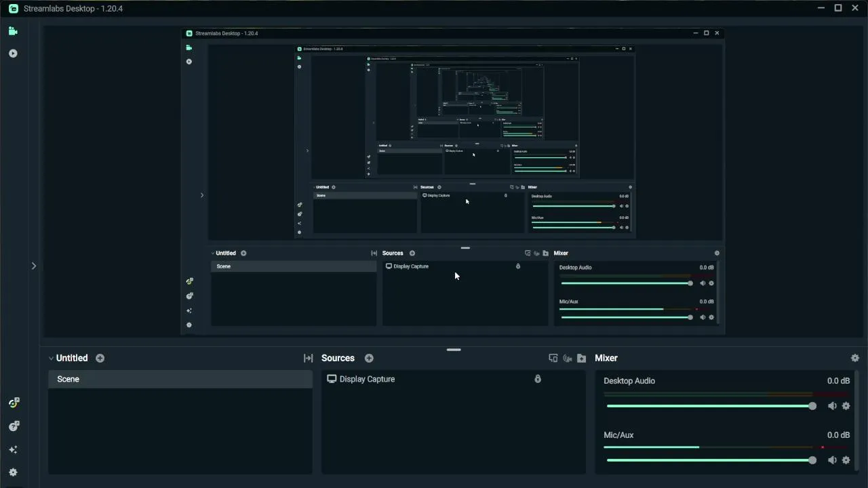Adjust the Mic/Aux volume slider
Screen dimensions: 868x488
coord(710,460)
